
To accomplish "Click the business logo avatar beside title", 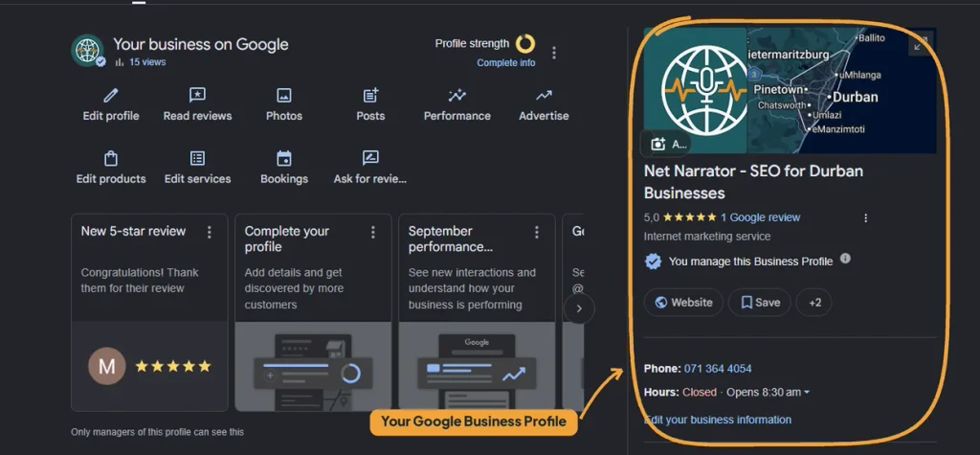I will pyautogui.click(x=87, y=50).
